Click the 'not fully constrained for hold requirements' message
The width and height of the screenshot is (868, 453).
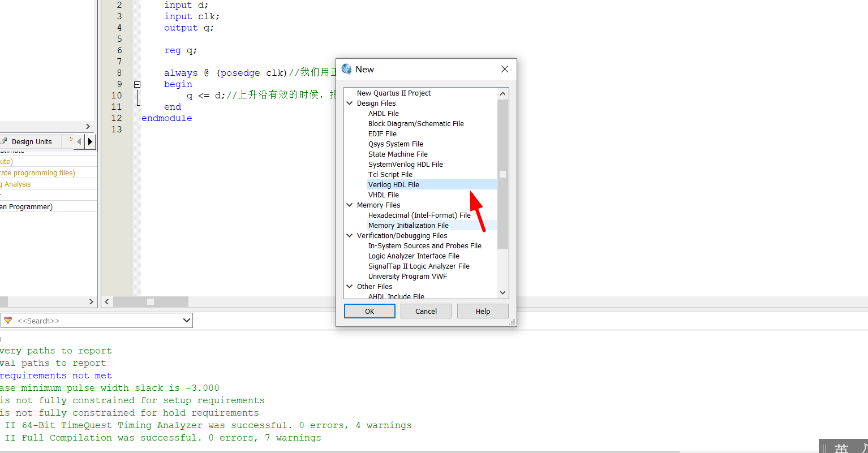pos(130,413)
